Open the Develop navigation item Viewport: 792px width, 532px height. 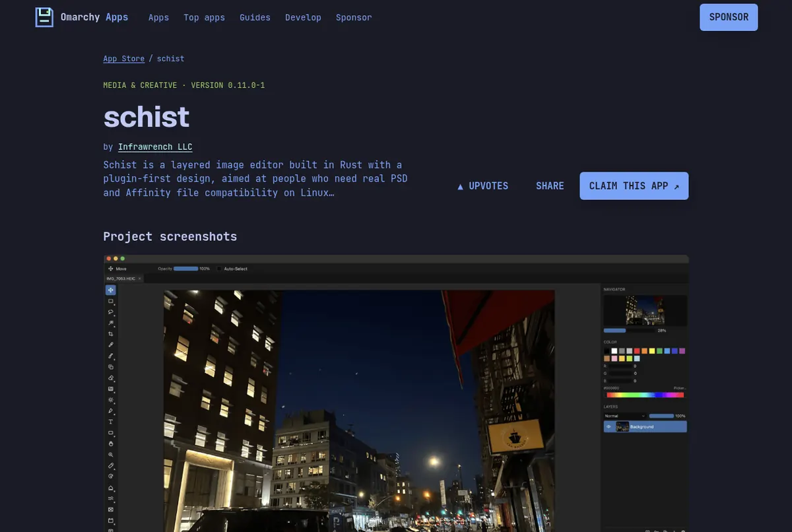303,17
